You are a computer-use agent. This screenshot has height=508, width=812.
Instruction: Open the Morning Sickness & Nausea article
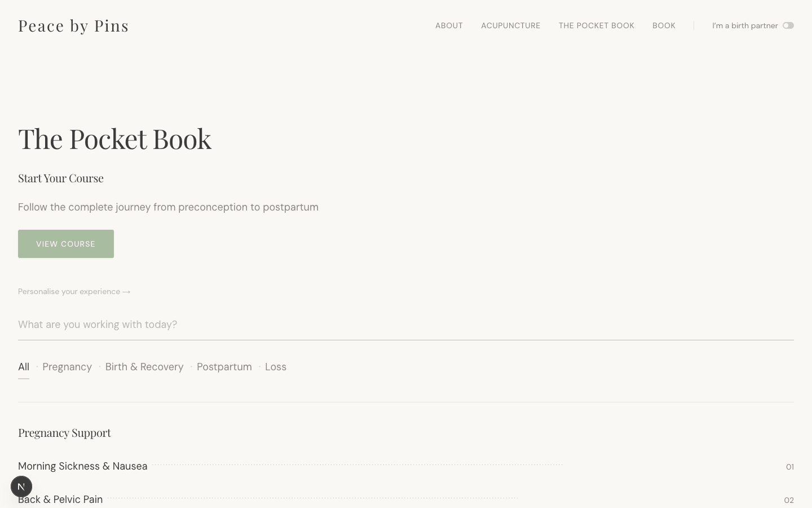point(82,466)
